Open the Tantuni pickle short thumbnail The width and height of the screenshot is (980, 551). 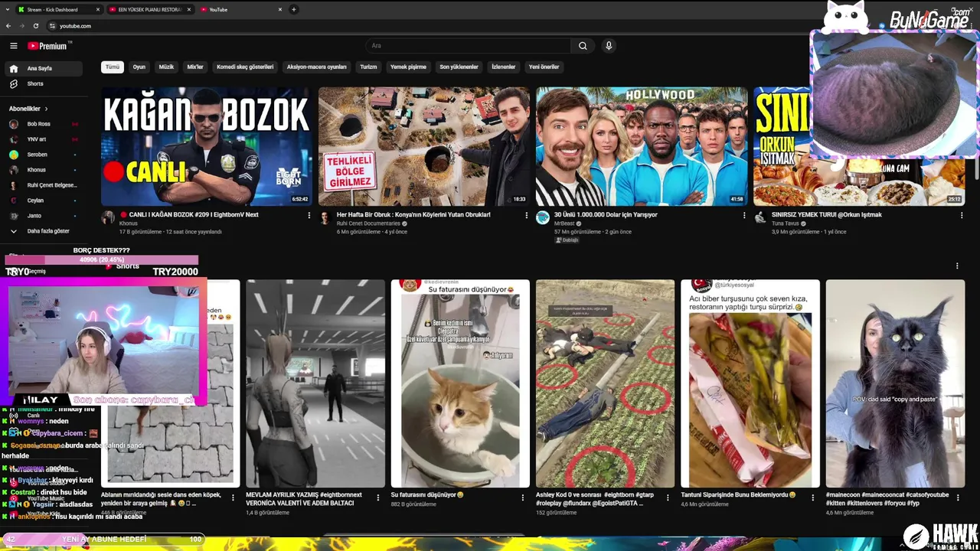tap(750, 383)
